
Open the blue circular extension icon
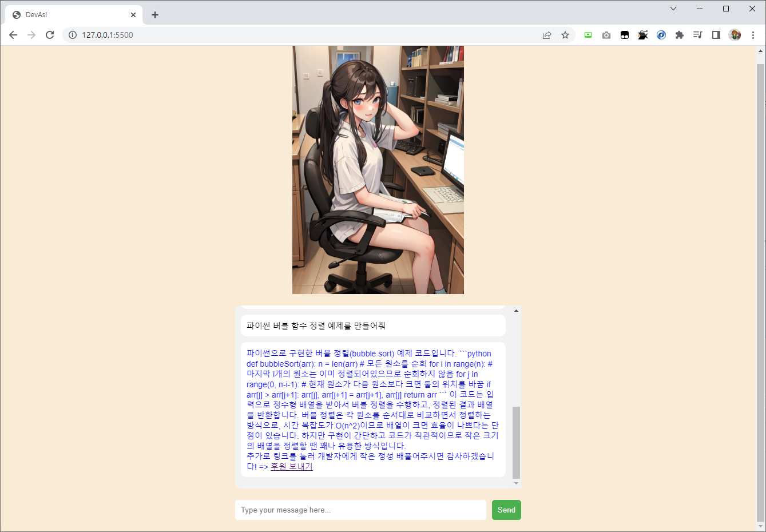pyautogui.click(x=661, y=35)
